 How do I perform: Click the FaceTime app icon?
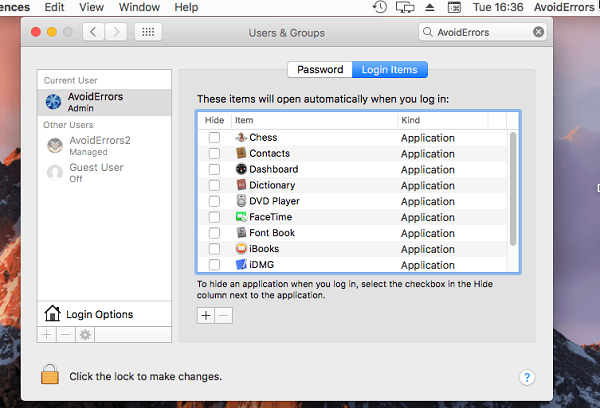(x=241, y=217)
